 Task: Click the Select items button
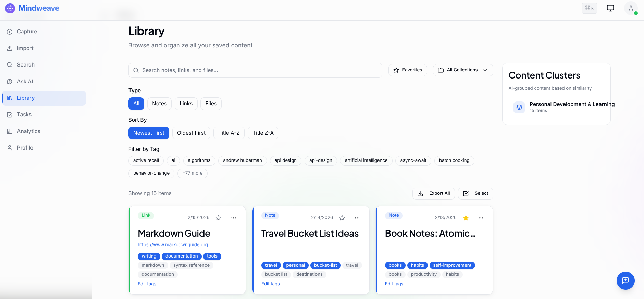(475, 193)
